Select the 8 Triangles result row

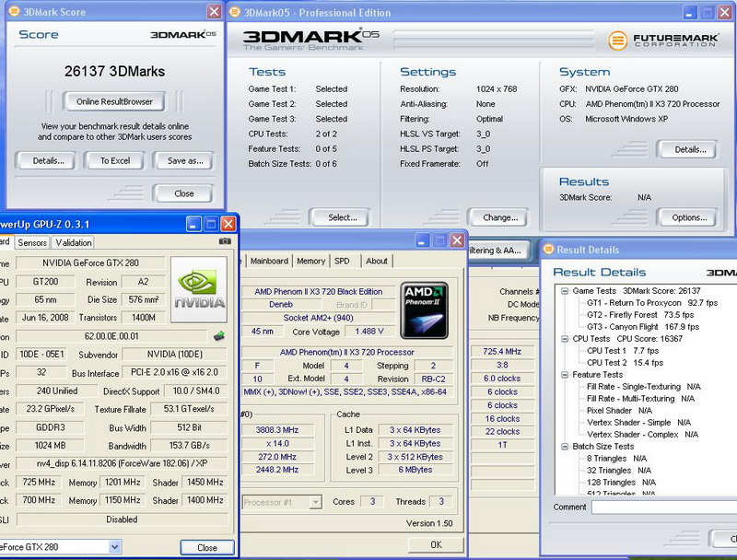pos(616,459)
